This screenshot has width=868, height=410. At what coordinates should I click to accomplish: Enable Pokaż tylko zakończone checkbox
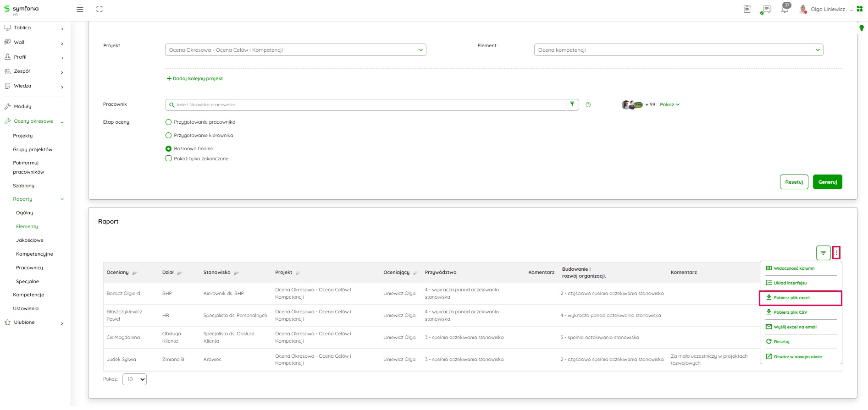168,159
